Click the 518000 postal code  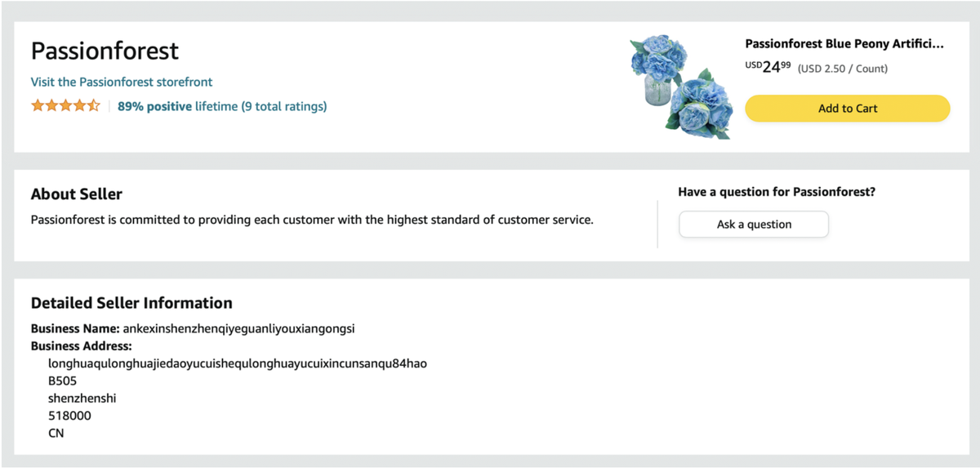click(x=69, y=416)
